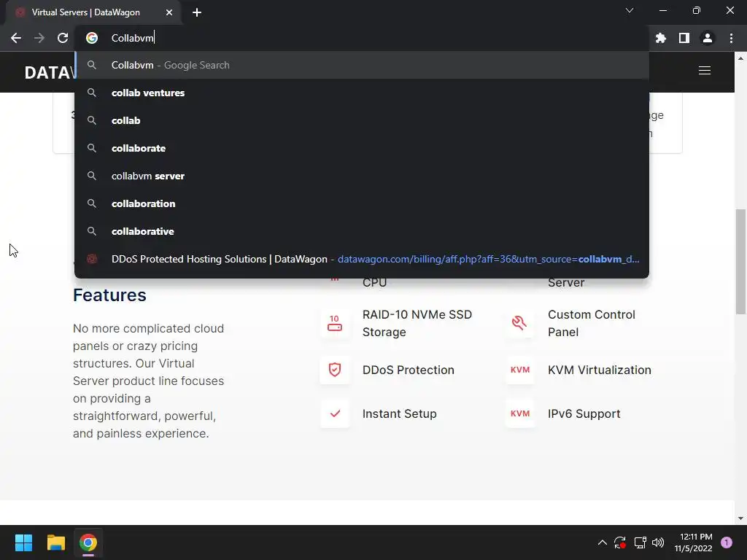
Task: Click the sync update tray icon
Action: pyautogui.click(x=620, y=542)
